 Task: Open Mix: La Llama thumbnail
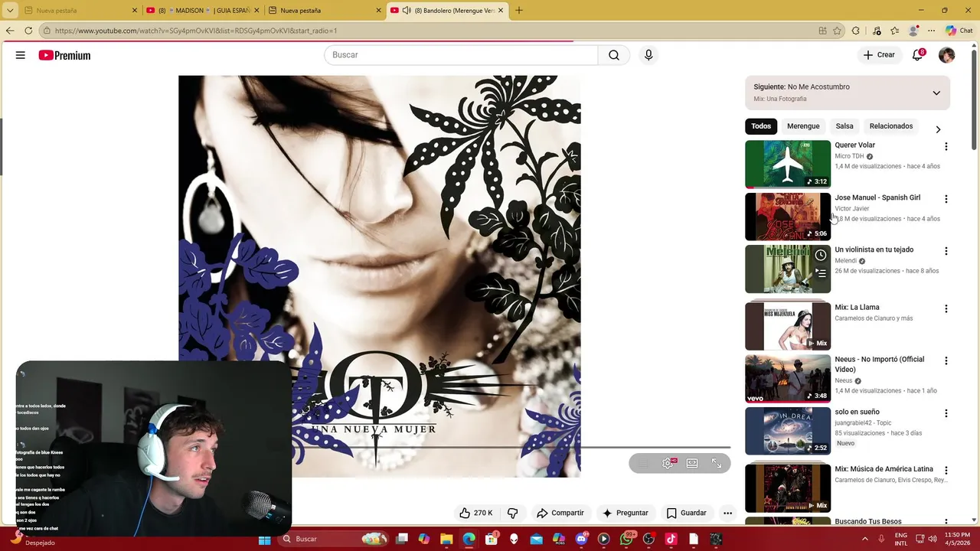[x=788, y=326]
